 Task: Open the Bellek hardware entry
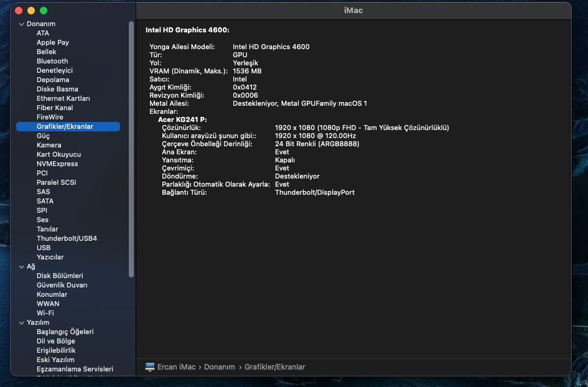click(46, 52)
